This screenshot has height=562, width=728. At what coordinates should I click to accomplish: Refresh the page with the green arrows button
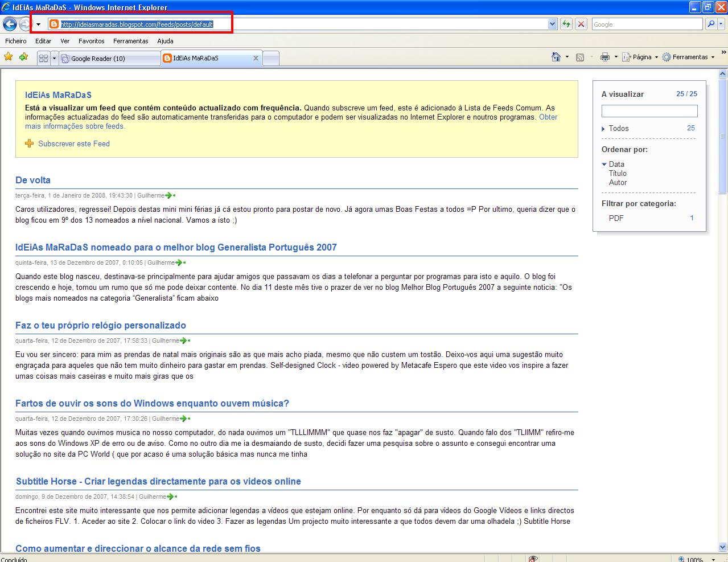pyautogui.click(x=566, y=24)
